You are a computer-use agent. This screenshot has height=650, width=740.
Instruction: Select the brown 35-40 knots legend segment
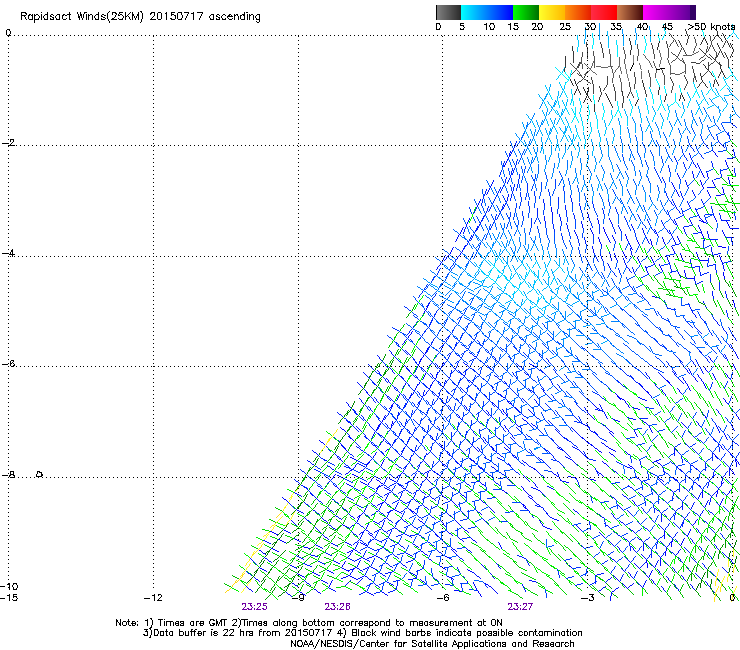[x=630, y=12]
